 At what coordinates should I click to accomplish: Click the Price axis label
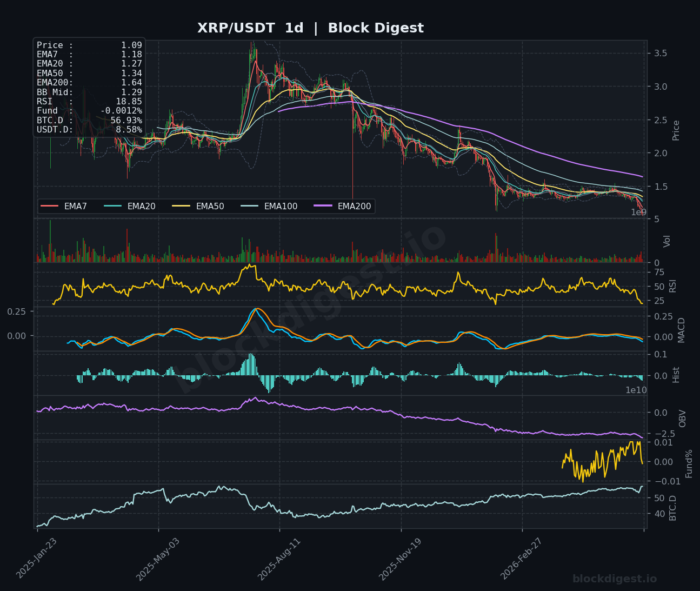click(x=676, y=130)
